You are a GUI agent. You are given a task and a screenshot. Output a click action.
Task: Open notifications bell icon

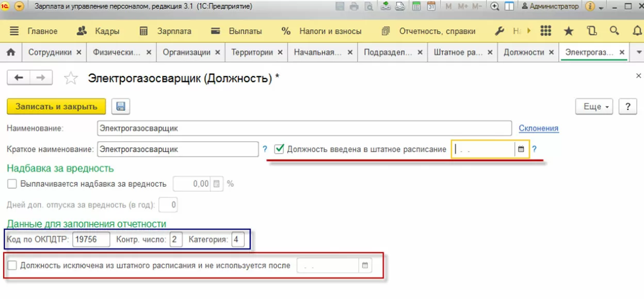coord(637,31)
